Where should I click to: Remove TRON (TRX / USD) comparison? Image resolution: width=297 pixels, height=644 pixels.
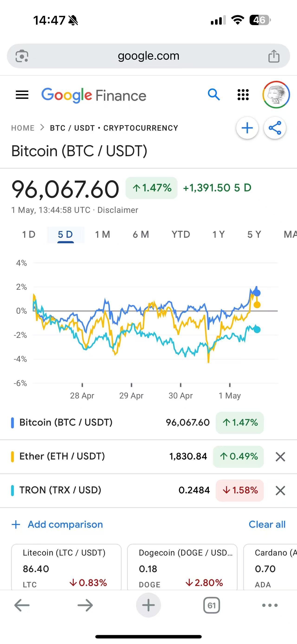(x=280, y=491)
